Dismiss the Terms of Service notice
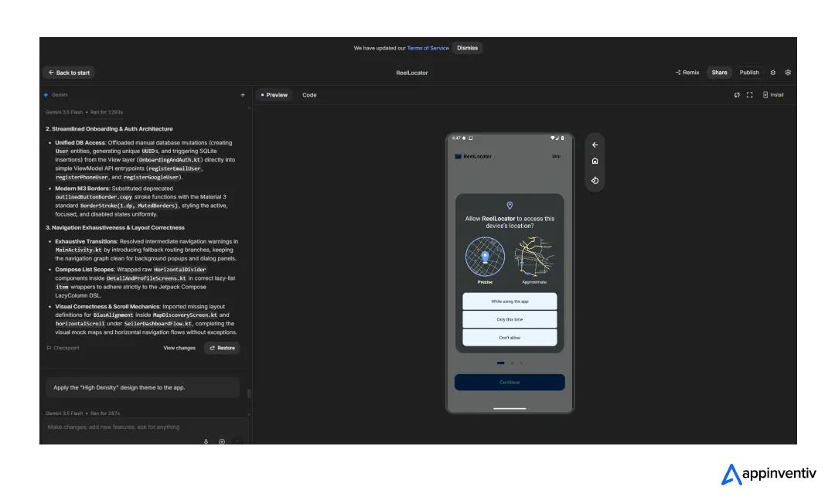The image size is (835, 504). (467, 48)
